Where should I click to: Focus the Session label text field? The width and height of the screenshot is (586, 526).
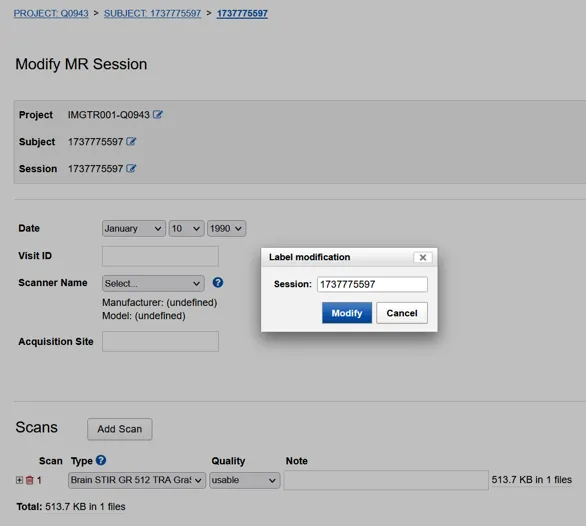[x=372, y=284]
